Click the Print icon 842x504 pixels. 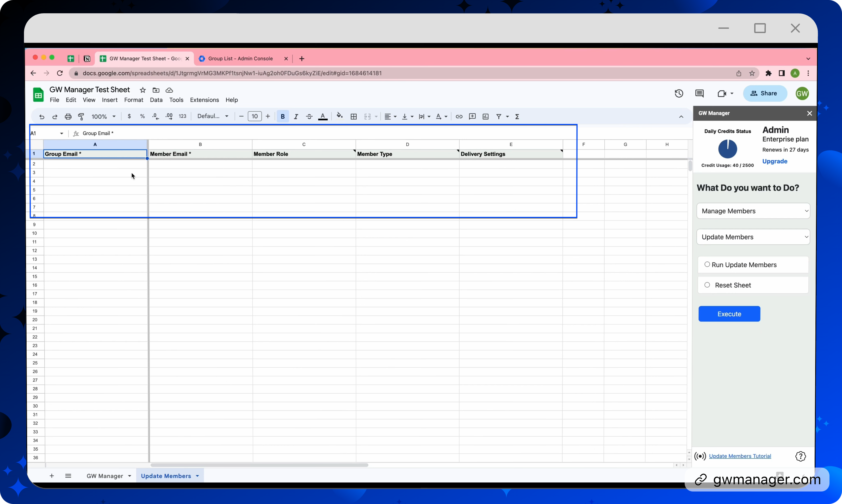pos(68,116)
